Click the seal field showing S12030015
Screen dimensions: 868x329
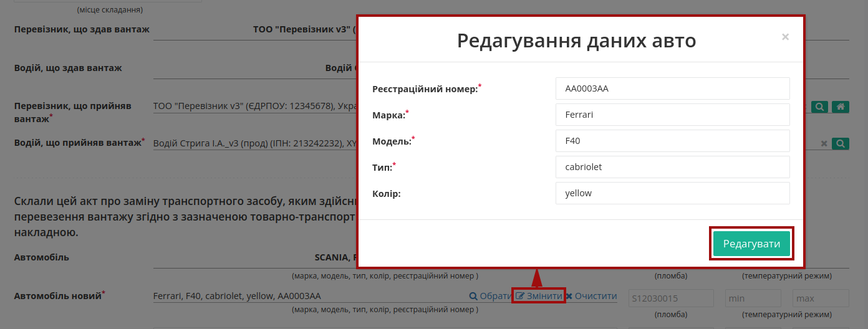671,298
